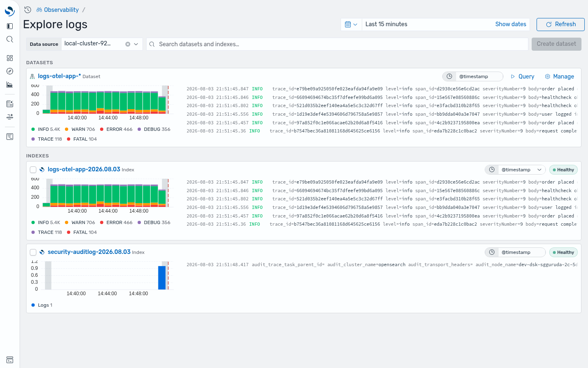This screenshot has width=588, height=368.
Task: Toggle TRACE 118 legend in index chart
Action: click(x=47, y=232)
